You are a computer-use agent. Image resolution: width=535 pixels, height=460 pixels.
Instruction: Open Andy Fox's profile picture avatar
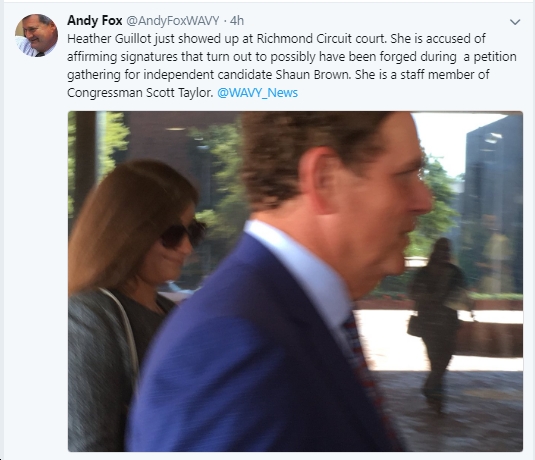37,35
